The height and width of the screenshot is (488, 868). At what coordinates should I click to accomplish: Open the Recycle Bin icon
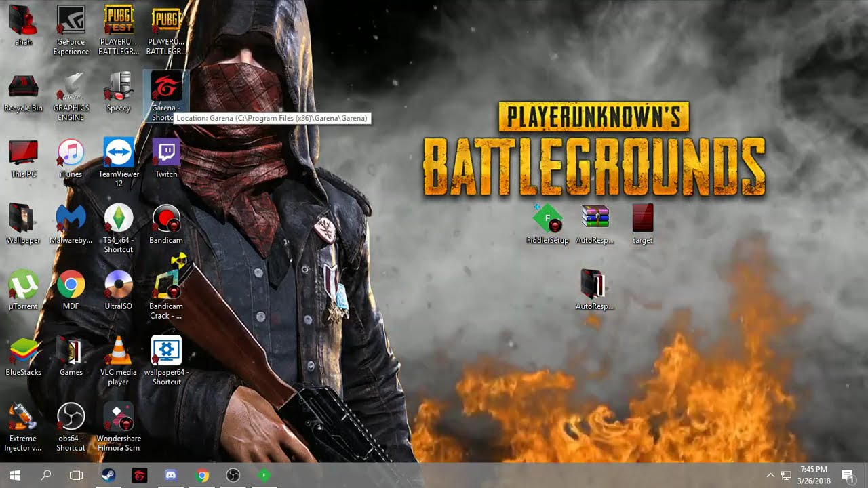(x=23, y=93)
